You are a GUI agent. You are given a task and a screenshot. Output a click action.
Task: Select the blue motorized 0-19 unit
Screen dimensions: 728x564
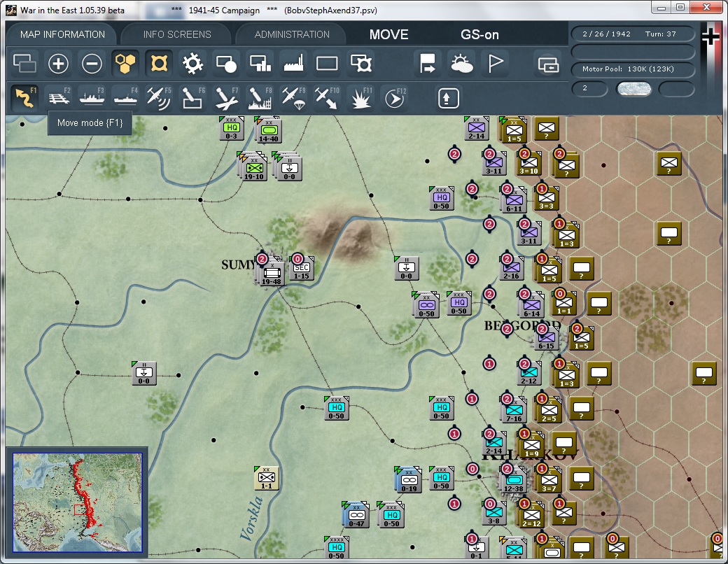(408, 479)
